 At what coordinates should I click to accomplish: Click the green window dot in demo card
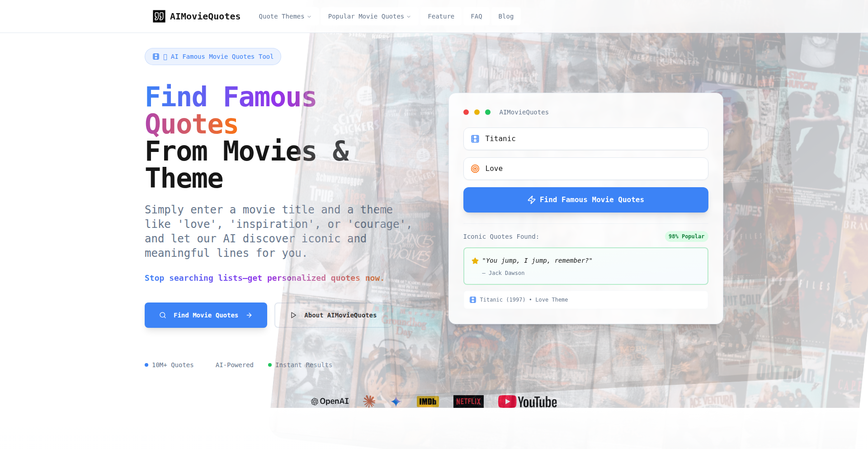(488, 112)
